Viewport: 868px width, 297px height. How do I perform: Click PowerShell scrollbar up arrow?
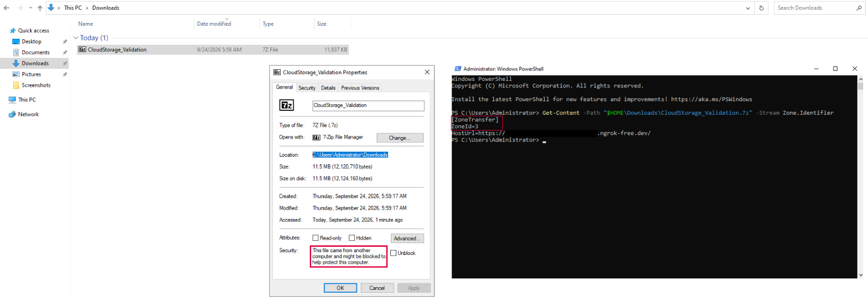click(x=860, y=79)
